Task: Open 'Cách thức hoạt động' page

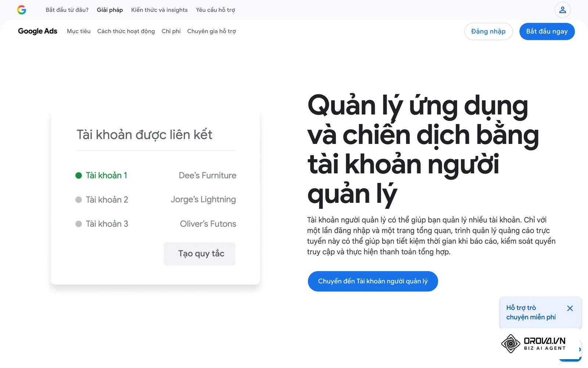Action: coord(126,31)
